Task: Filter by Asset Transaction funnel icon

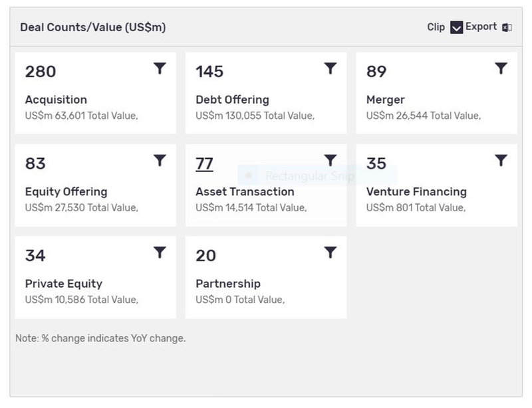Action: 331,160
